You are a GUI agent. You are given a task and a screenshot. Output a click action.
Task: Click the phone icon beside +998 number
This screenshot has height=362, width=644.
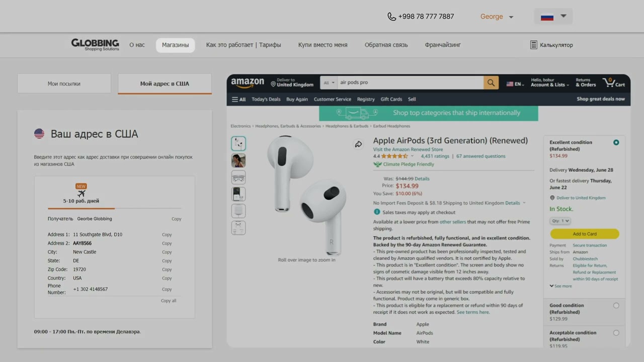[x=391, y=17]
